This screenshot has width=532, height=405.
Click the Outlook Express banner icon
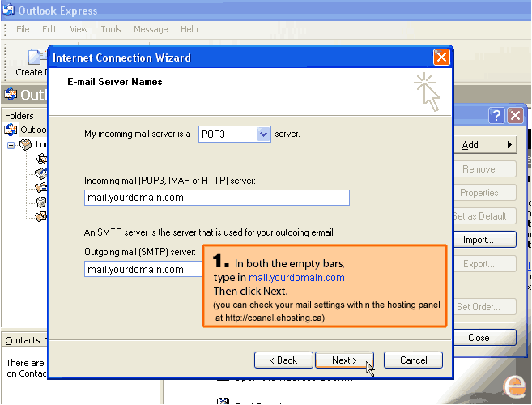tap(11, 94)
